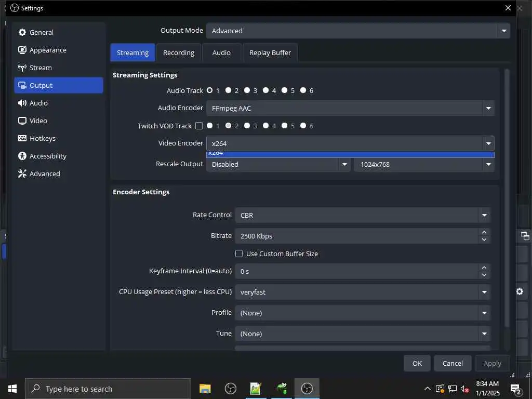Select Audio Track 4 radio button
The image size is (532, 399).
coord(265,90)
